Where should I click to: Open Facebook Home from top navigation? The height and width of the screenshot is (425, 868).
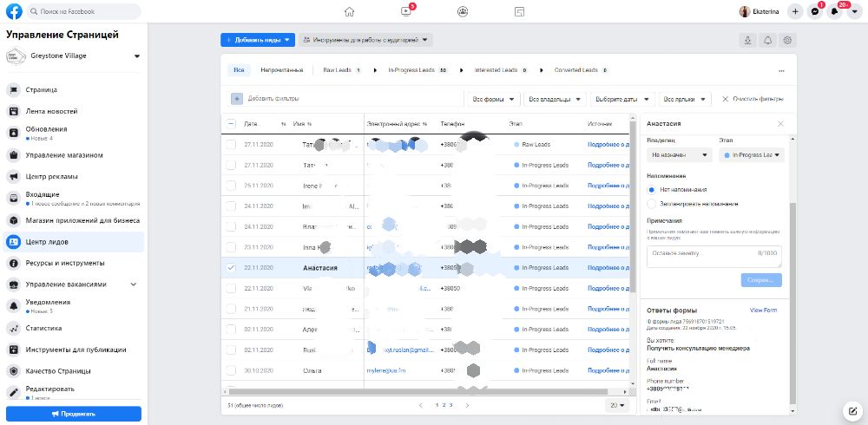coord(349,11)
